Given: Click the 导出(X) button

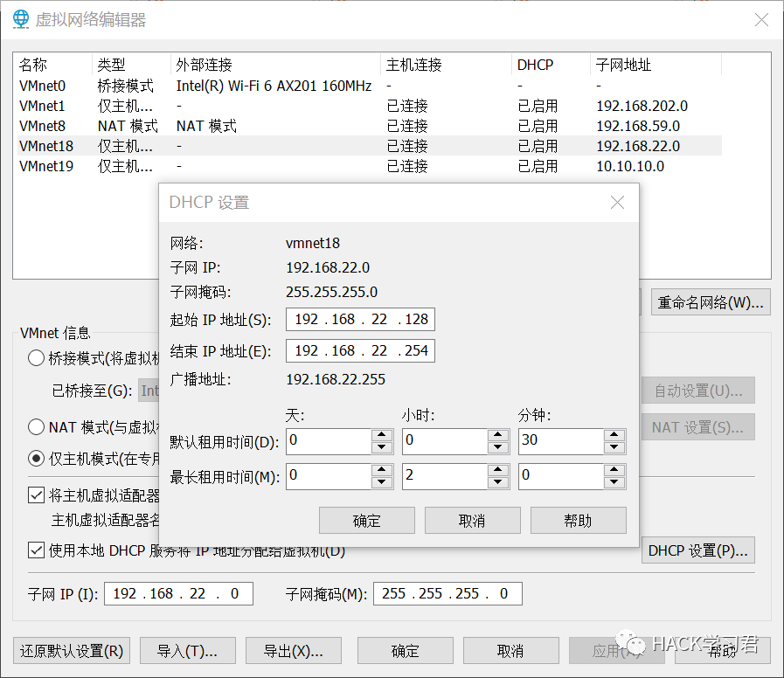Looking at the screenshot, I should (293, 651).
